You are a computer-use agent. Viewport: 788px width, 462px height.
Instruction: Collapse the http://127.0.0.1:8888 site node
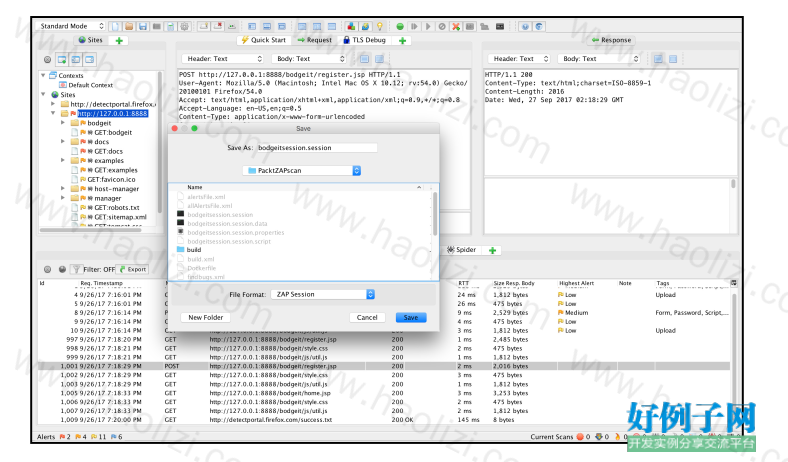pyautogui.click(x=53, y=114)
